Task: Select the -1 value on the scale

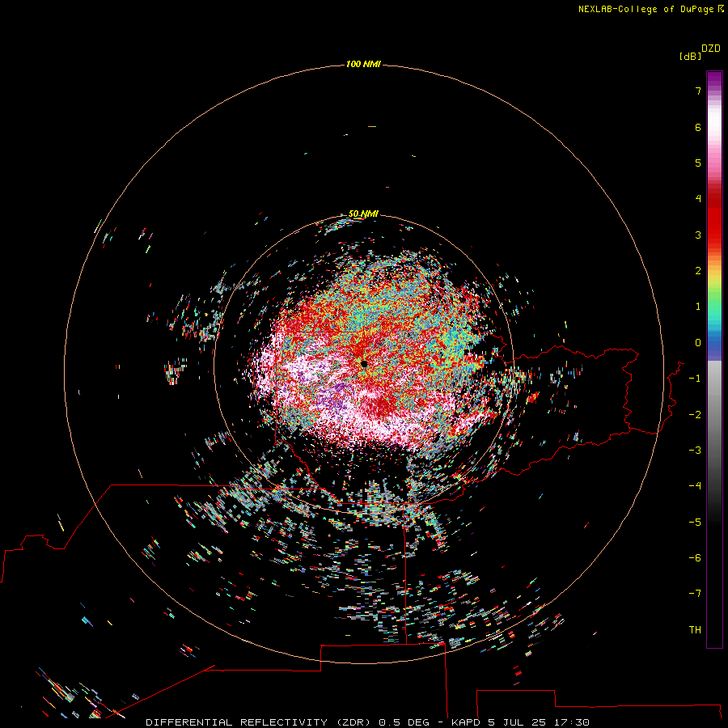Action: [695, 379]
